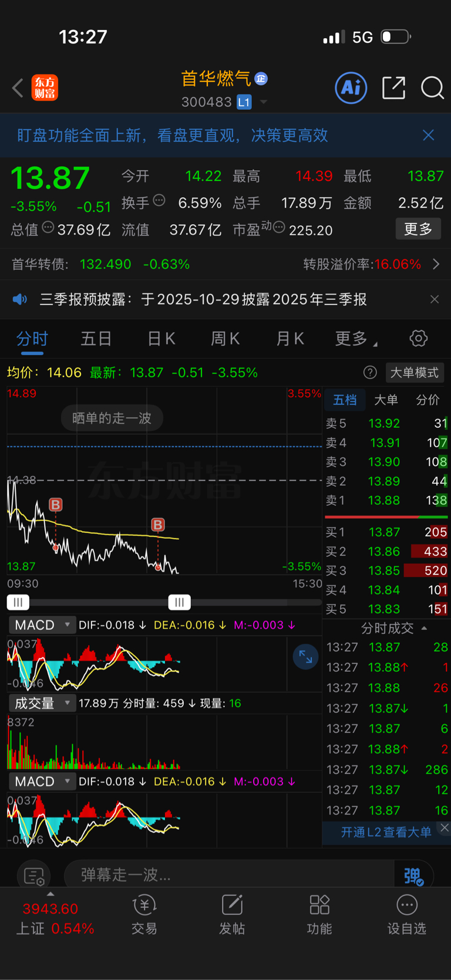Tap the 买3 13.85 order row

tap(386, 570)
